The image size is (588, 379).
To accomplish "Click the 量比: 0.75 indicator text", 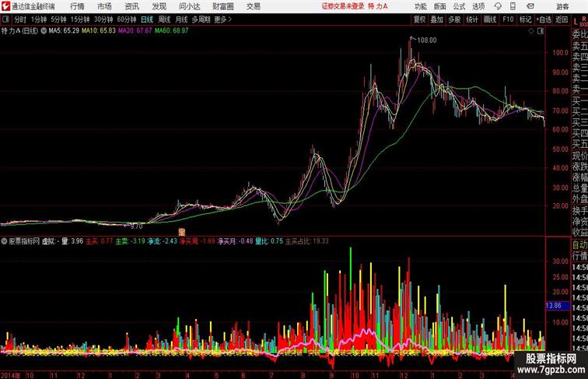I will click(269, 241).
